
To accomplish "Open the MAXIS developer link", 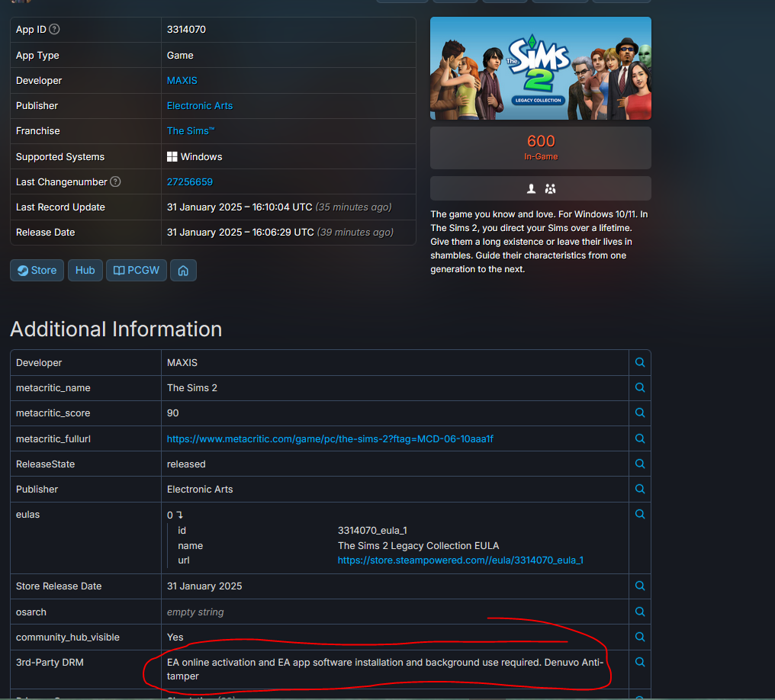I will pyautogui.click(x=182, y=81).
